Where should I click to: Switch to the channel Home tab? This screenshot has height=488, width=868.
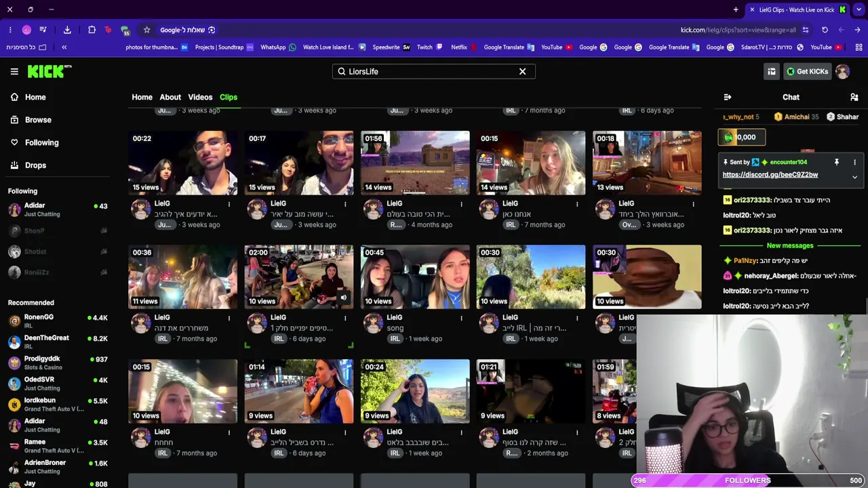[142, 97]
